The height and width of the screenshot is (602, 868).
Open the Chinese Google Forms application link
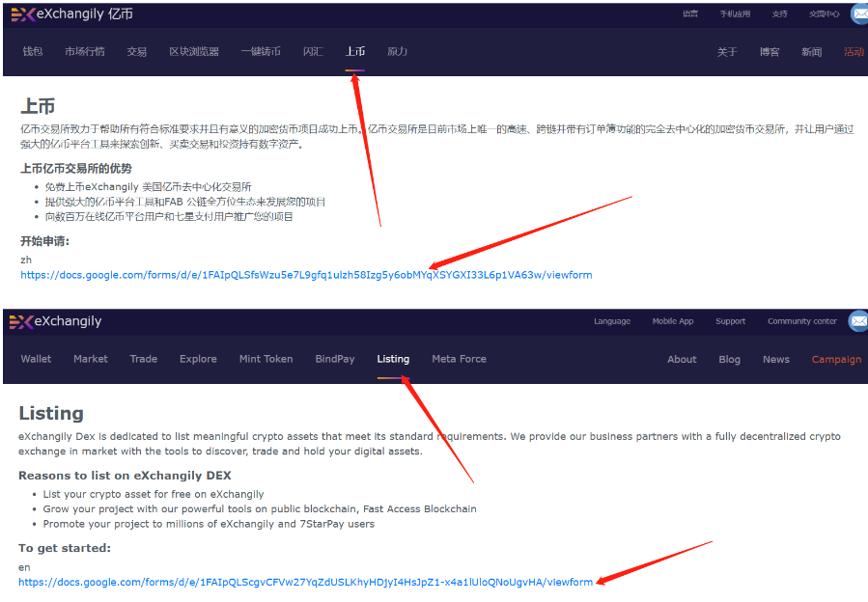[x=306, y=275]
